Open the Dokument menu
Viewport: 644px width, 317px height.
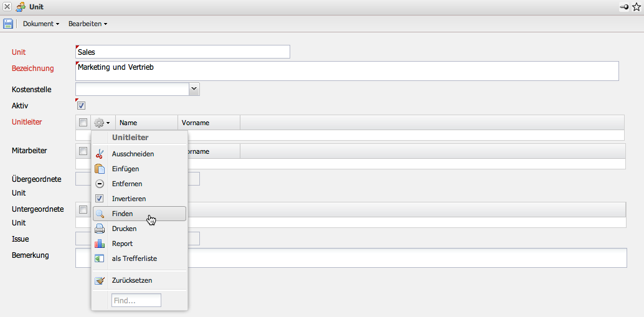coord(41,24)
